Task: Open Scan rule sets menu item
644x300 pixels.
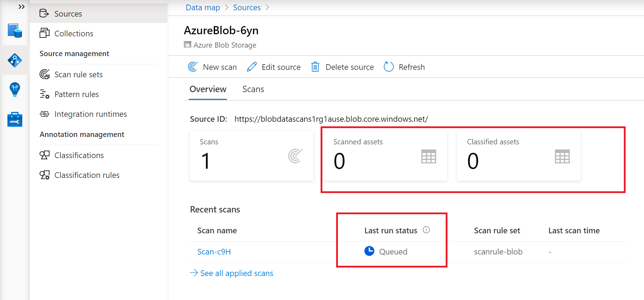Action: [x=78, y=74]
